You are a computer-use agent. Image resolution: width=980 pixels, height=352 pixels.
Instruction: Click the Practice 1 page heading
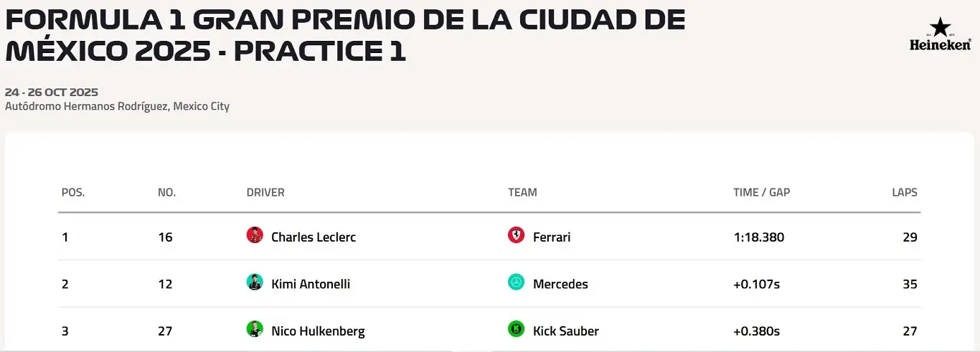(344, 35)
